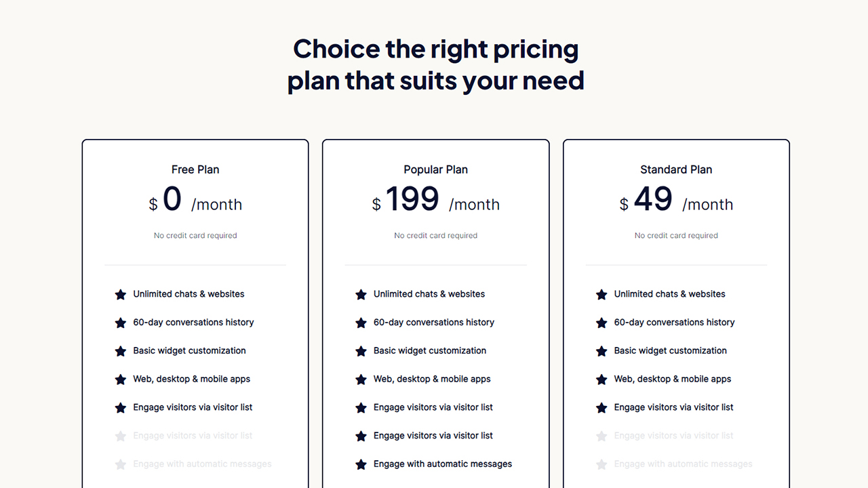Click faded star by Standard Plan automatic messages
This screenshot has width=868, height=488.
click(x=601, y=464)
